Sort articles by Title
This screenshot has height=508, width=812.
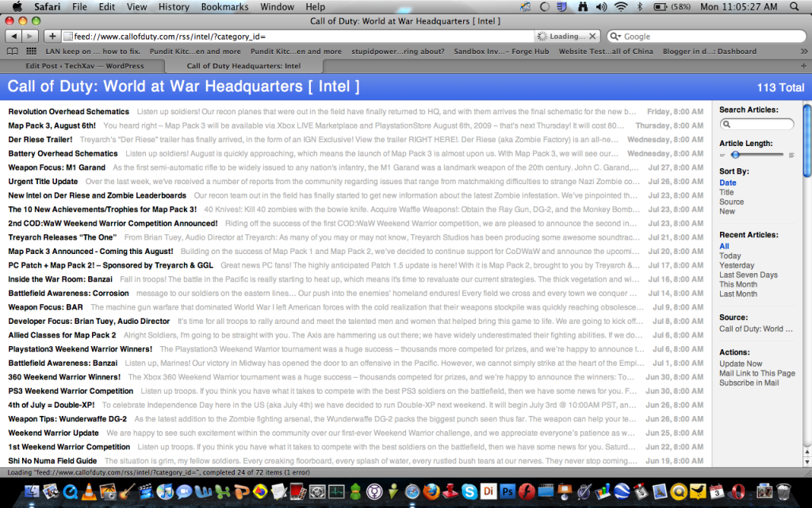[728, 191]
